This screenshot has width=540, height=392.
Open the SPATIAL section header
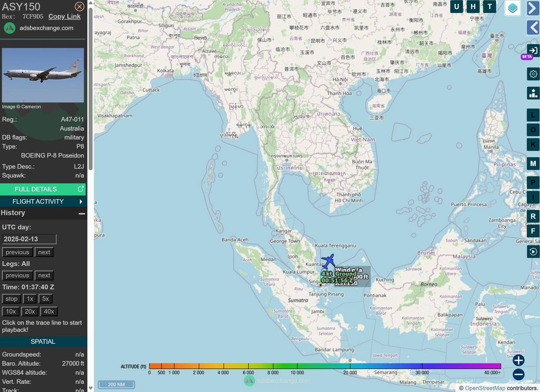click(43, 342)
